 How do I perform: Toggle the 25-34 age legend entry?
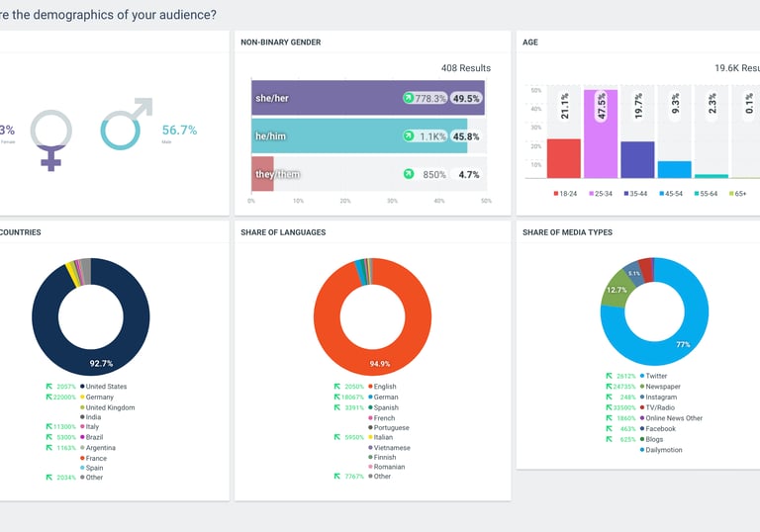[601, 194]
